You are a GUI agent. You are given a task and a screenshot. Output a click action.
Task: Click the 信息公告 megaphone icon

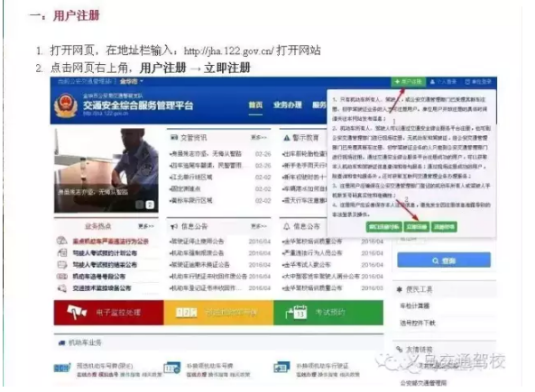174,226
